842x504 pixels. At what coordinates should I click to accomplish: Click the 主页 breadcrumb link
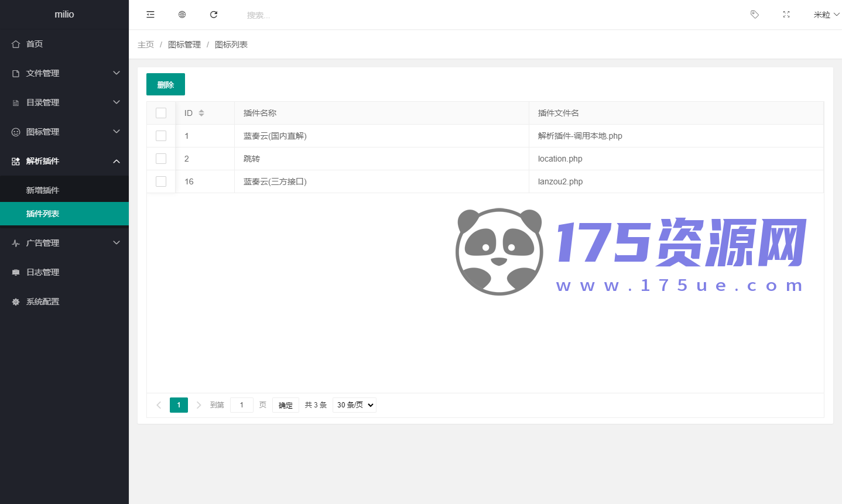(146, 44)
